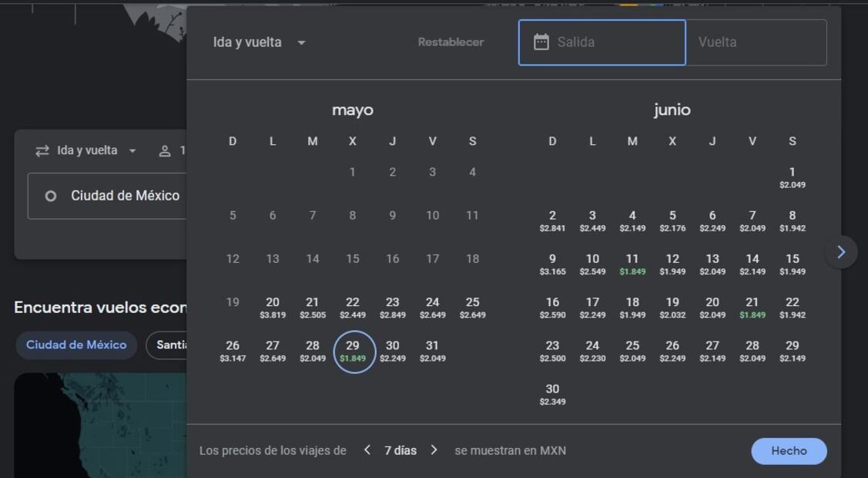Image resolution: width=868 pixels, height=478 pixels.
Task: Focus the Salida departure date field
Action: 612,42
